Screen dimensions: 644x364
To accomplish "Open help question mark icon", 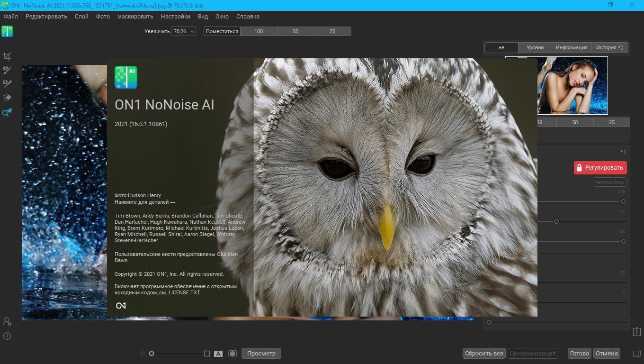I will click(7, 336).
